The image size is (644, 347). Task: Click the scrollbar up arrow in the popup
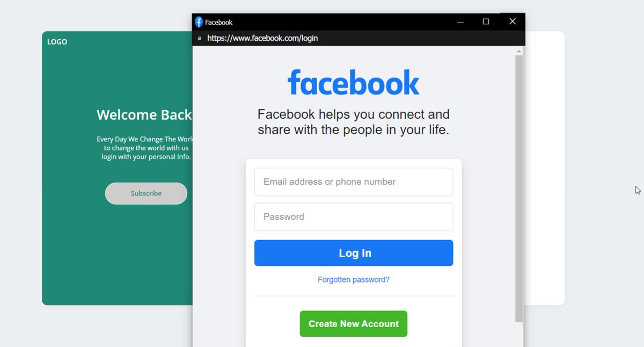tap(519, 52)
